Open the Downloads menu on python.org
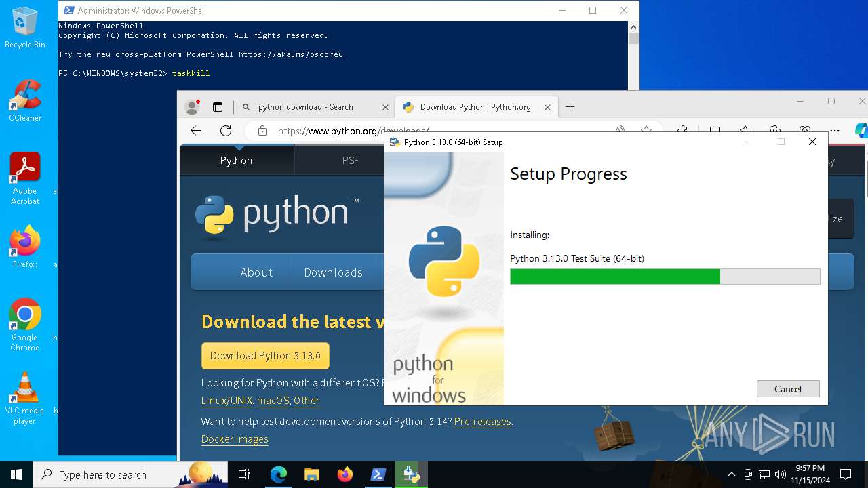Screen dimensions: 868x488 333,272
